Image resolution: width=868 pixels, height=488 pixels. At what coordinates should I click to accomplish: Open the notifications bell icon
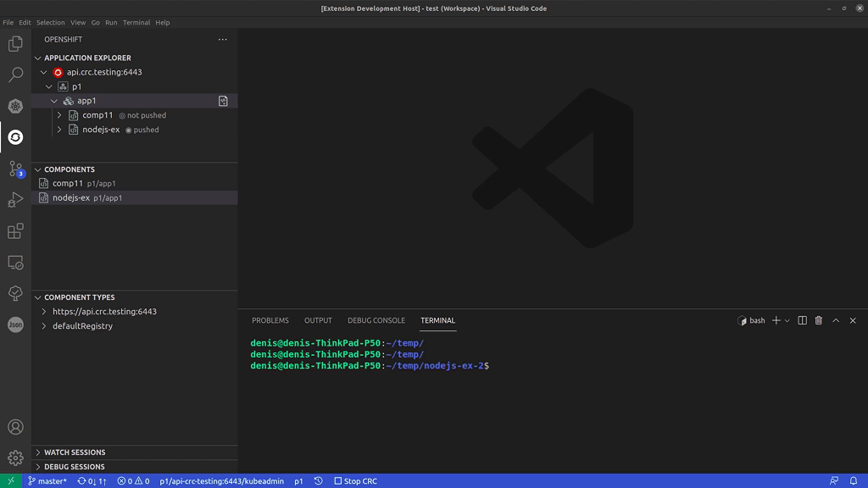click(x=854, y=481)
